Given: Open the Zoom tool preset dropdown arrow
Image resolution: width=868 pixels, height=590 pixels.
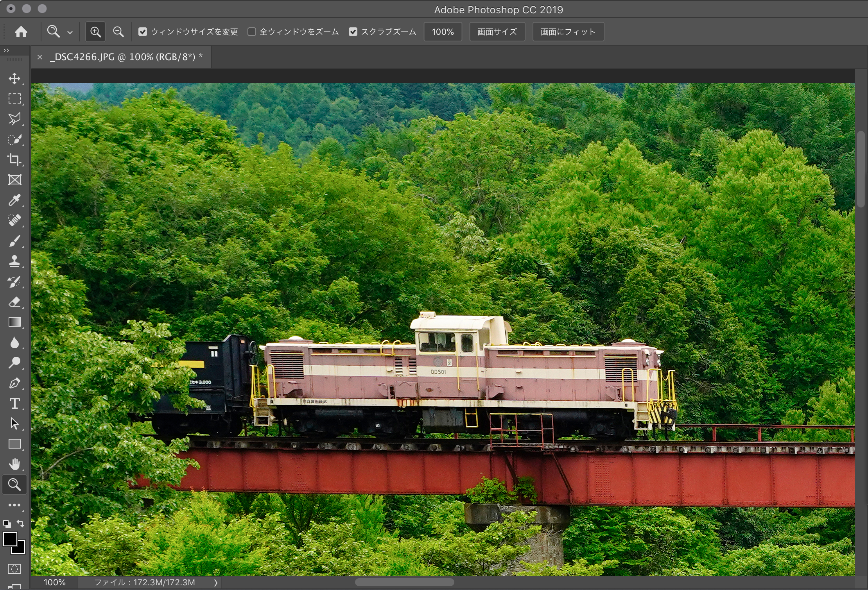Looking at the screenshot, I should coord(70,32).
